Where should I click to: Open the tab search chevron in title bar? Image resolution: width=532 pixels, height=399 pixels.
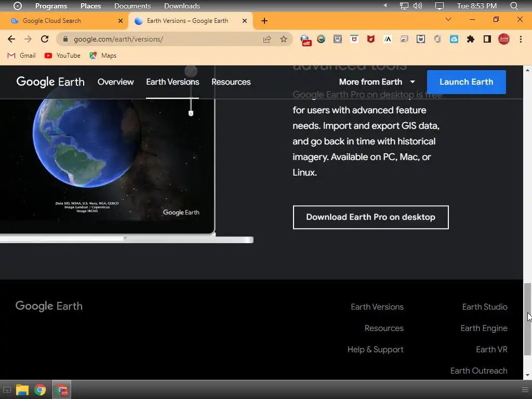[x=448, y=19]
